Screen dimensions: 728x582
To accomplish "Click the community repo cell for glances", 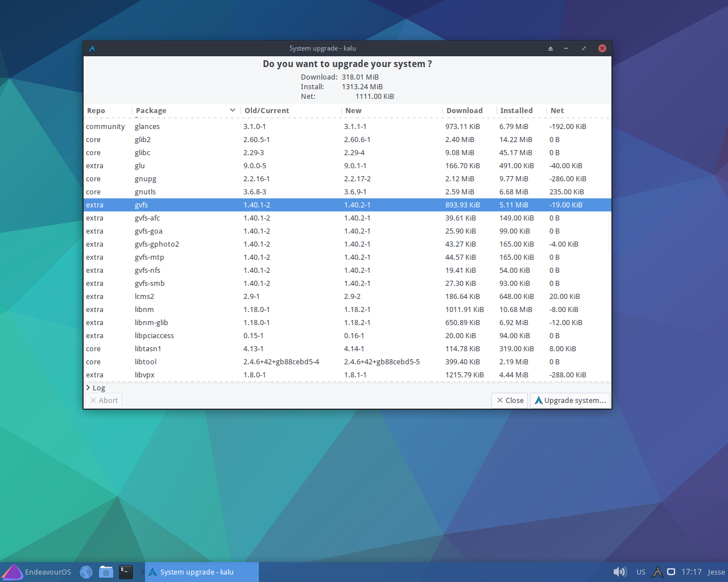I will [x=105, y=126].
